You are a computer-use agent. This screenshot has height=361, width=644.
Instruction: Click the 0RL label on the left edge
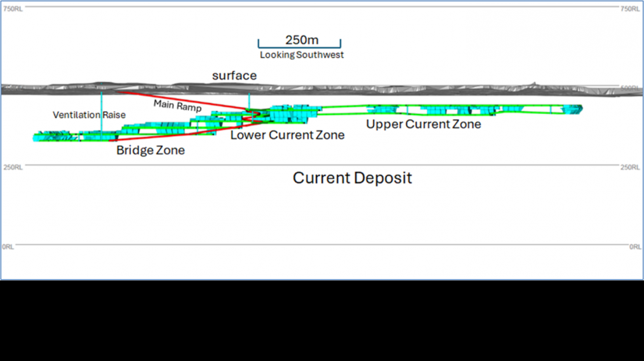pos(9,247)
